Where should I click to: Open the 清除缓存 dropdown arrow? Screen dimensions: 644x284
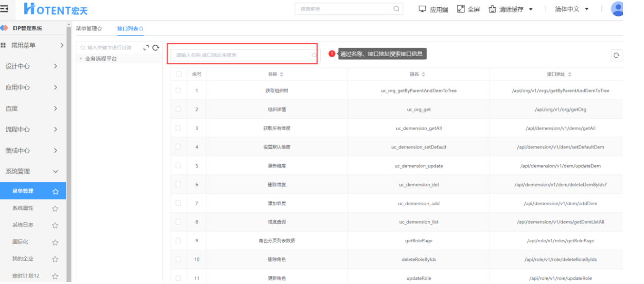pyautogui.click(x=531, y=9)
